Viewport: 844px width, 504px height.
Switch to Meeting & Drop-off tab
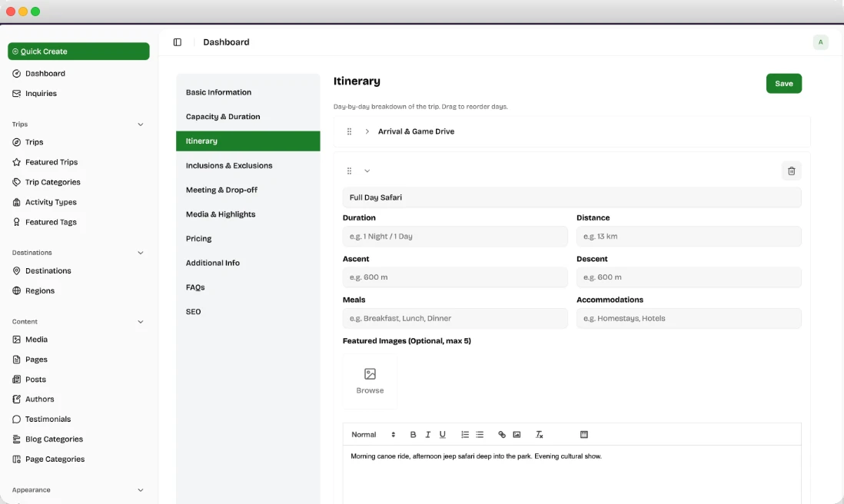point(248,190)
